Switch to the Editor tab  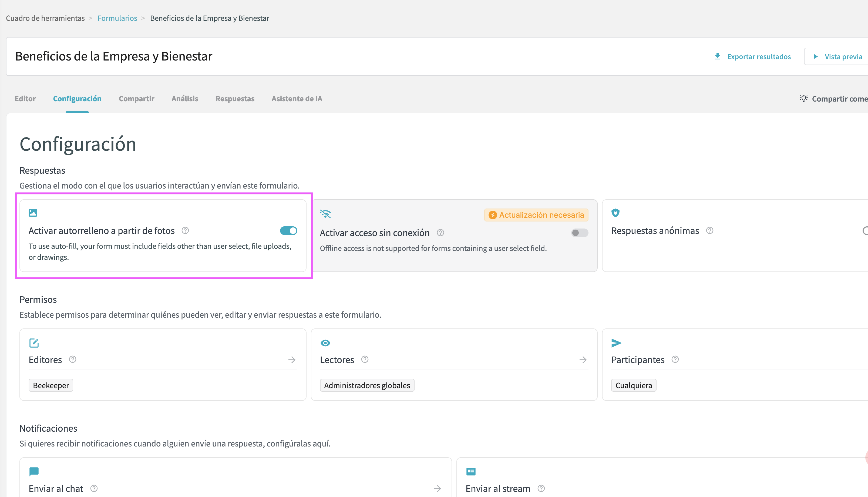25,99
